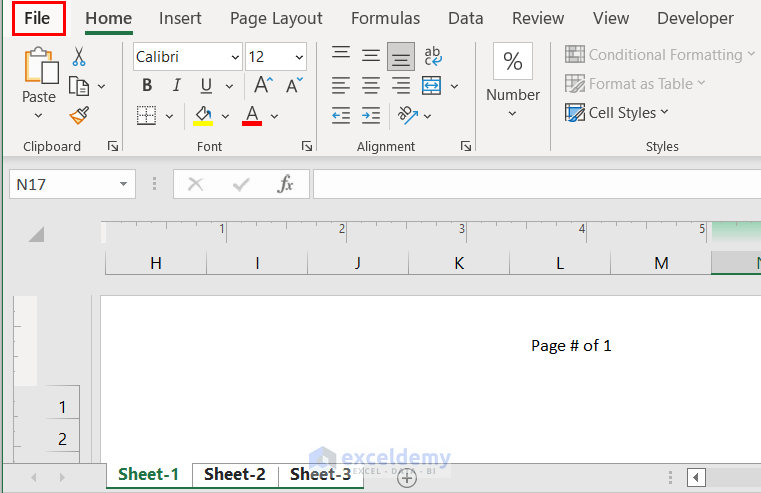The image size is (761, 493).
Task: Toggle Bold formatting
Action: click(x=148, y=85)
